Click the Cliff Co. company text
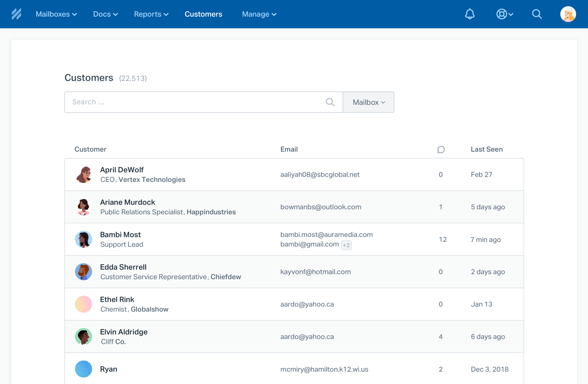The width and height of the screenshot is (588, 384). [x=113, y=342]
